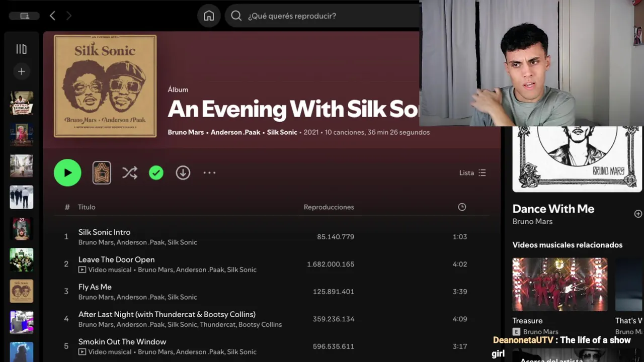Go to the Spotify home icon
This screenshot has width=644, height=362.
click(209, 16)
